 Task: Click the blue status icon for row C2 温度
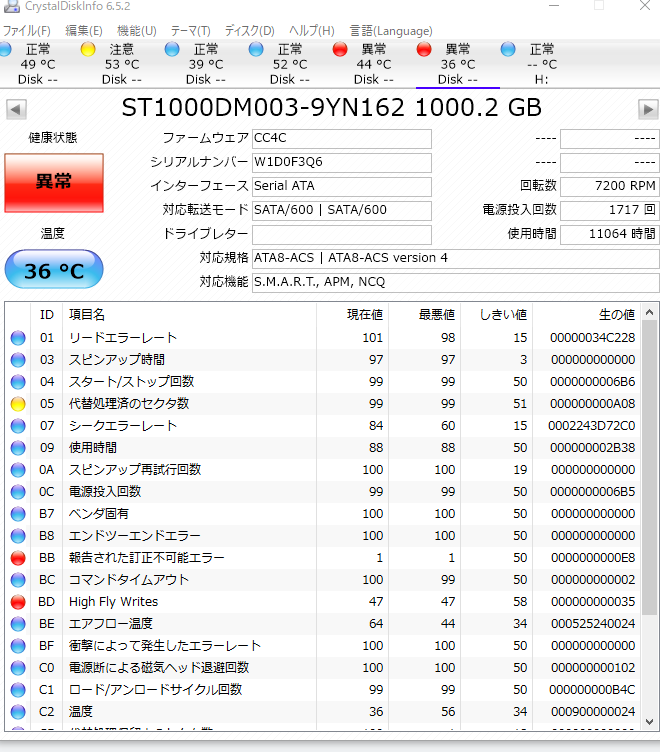18,712
